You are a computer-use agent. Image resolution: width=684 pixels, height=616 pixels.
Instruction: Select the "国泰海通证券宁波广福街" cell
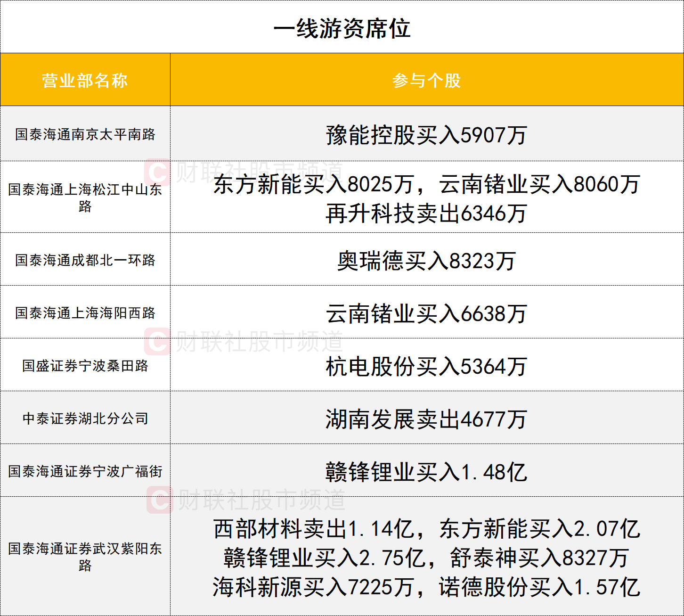click(85, 470)
